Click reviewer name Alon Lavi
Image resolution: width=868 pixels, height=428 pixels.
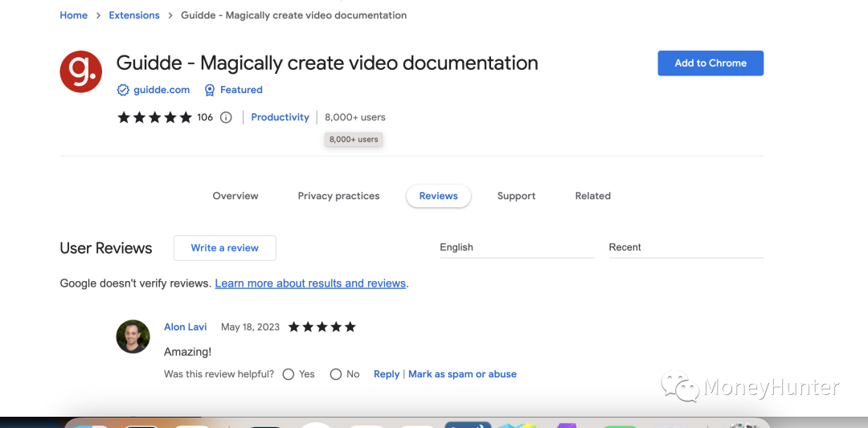click(x=186, y=327)
